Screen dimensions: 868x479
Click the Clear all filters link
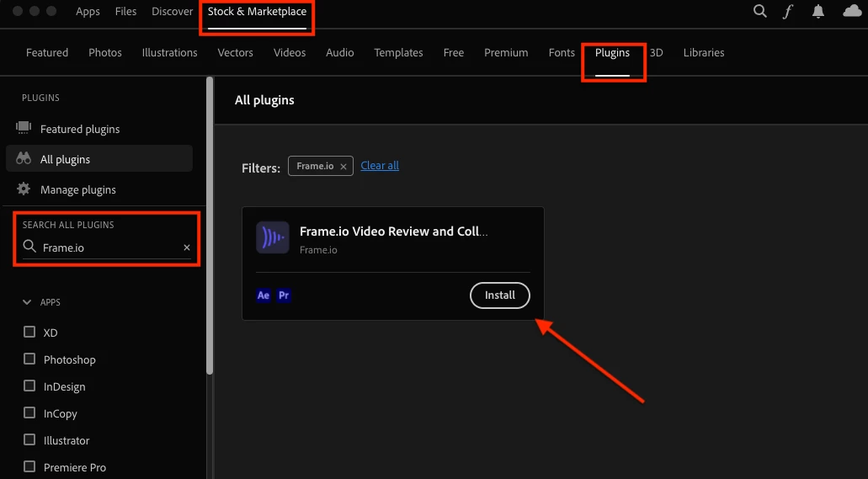380,166
